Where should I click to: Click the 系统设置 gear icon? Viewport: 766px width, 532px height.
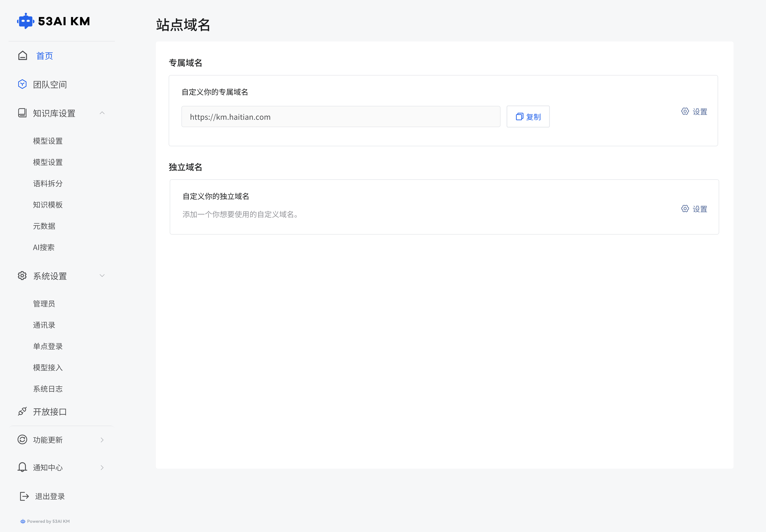coord(22,276)
